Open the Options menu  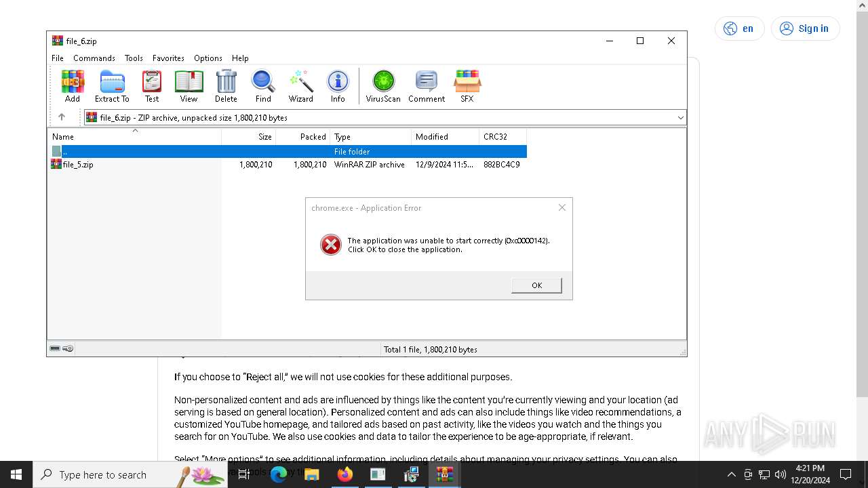tap(208, 58)
